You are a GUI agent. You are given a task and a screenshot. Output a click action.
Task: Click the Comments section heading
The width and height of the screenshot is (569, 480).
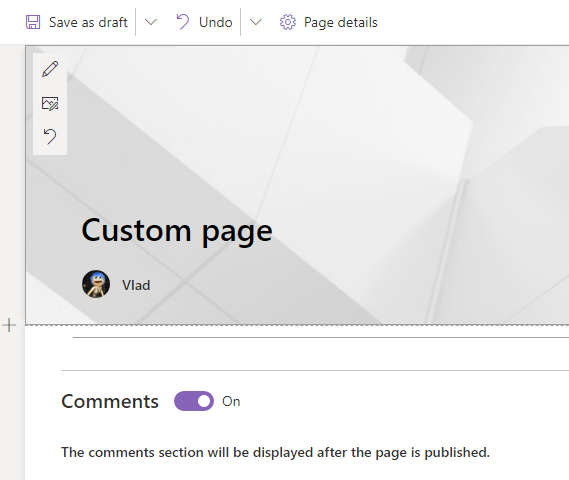pos(110,401)
